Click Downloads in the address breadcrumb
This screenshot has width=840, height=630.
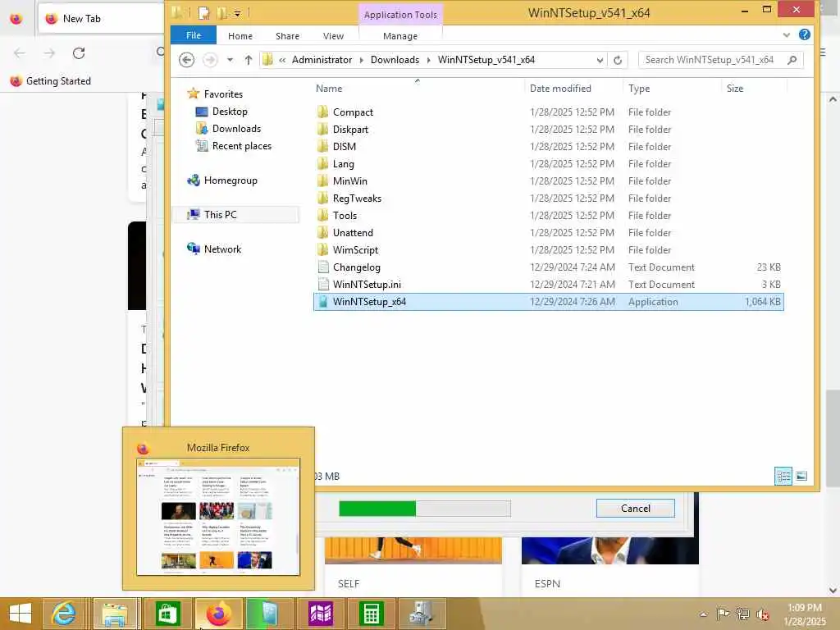[x=395, y=60]
